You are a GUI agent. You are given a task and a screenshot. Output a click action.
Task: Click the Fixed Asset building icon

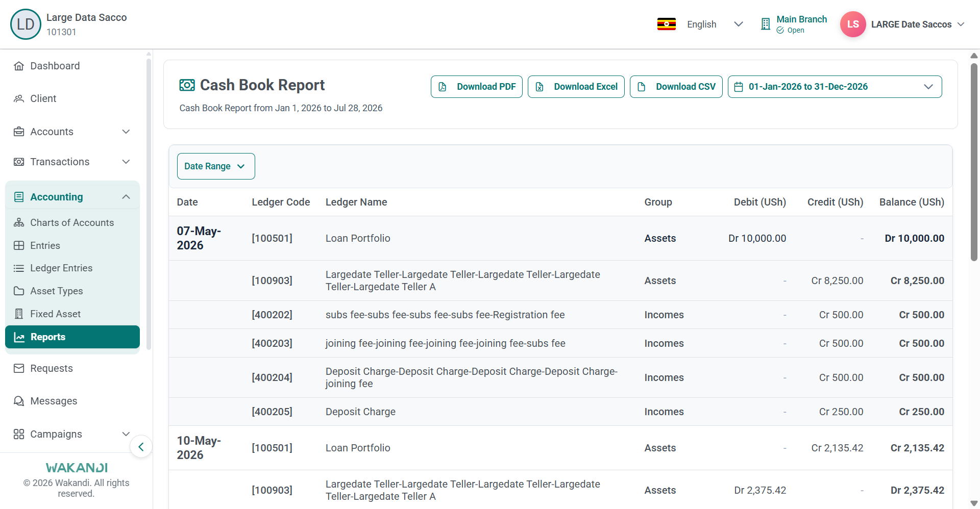tap(19, 314)
